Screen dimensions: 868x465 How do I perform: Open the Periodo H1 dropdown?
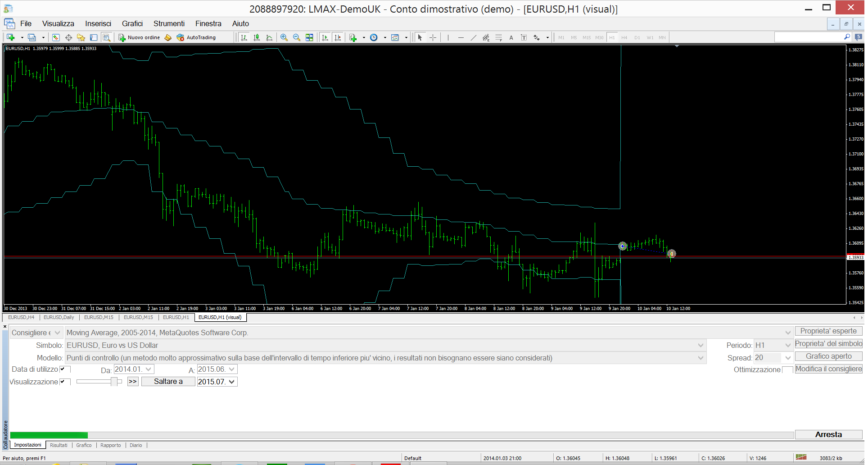(788, 345)
